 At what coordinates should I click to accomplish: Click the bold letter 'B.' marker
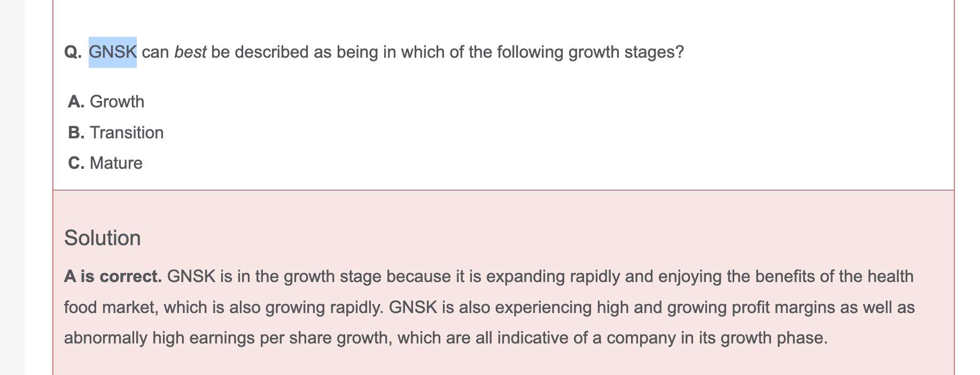pos(76,132)
